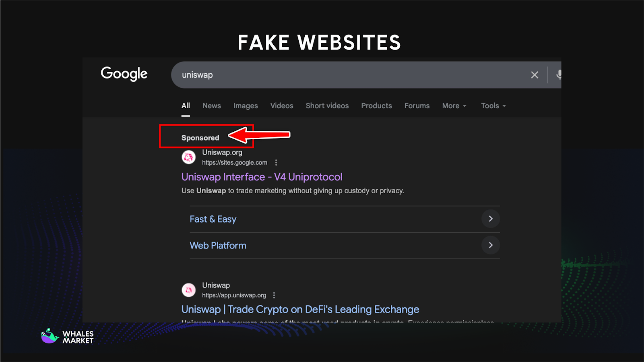Expand the Fast & Easy sitelink chevron
The width and height of the screenshot is (644, 362).
[x=490, y=219]
